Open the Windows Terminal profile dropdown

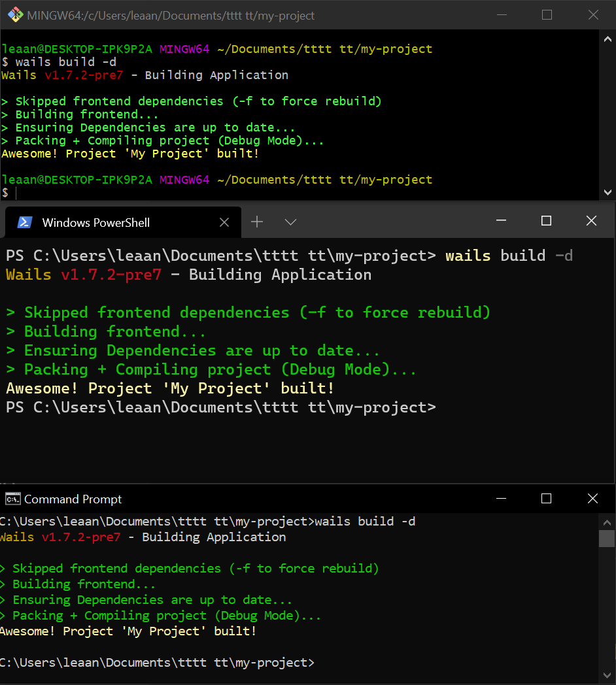click(x=291, y=222)
